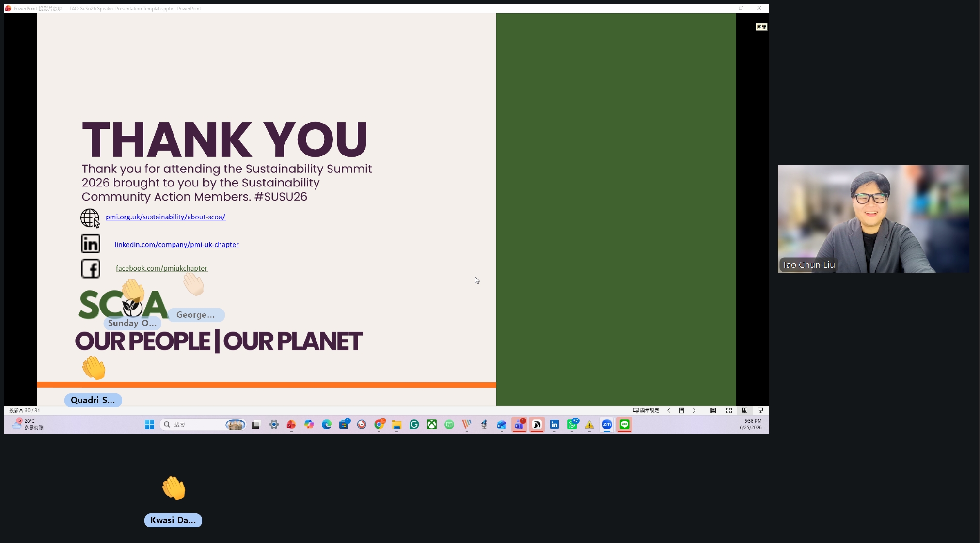Open LINE app in taskbar
980x543 pixels.
tap(624, 425)
